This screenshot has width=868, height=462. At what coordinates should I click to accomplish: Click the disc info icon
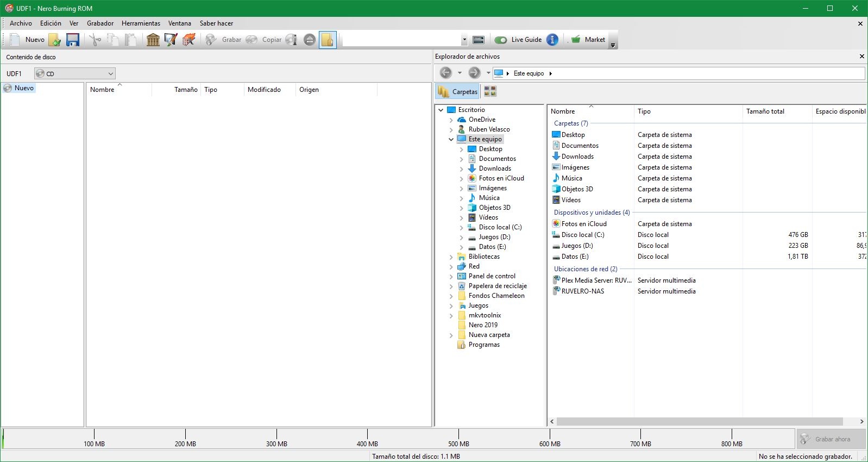tap(292, 40)
